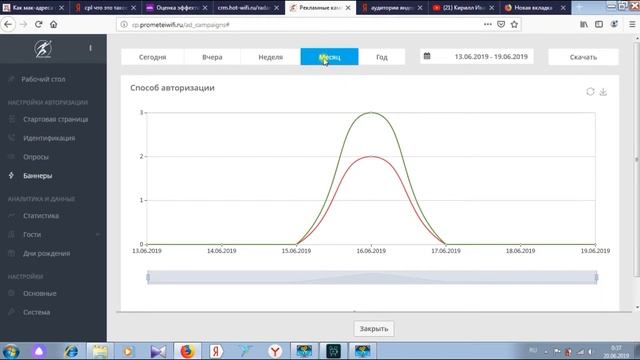The height and width of the screenshot is (360, 640).
Task: Click the 16.06.2019 axis label
Action: point(371,251)
